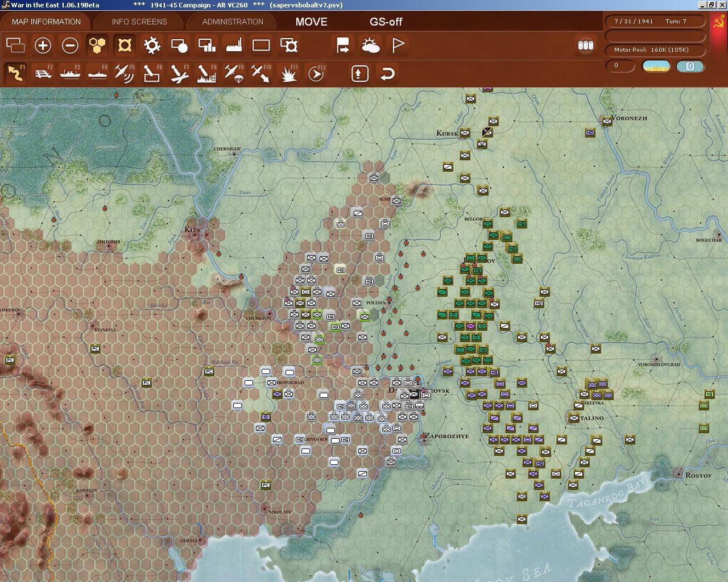Click the unit-with-gear overlay icon
728x582 pixels.
point(288,45)
